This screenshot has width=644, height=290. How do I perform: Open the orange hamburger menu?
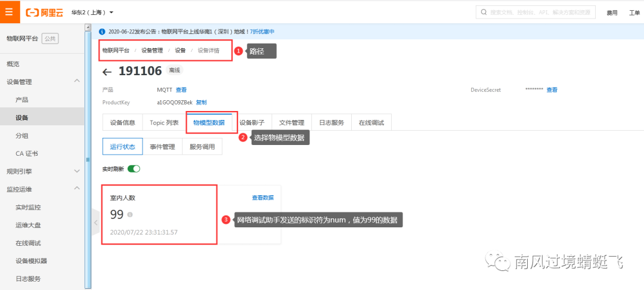(10, 12)
